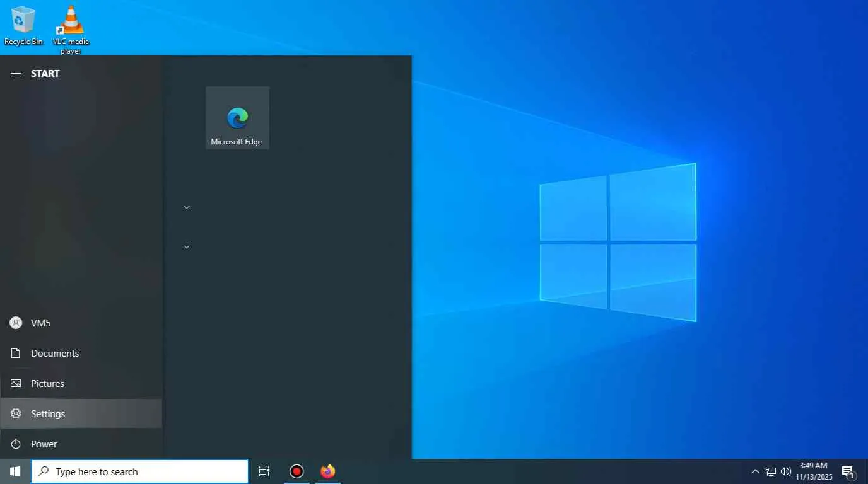The width and height of the screenshot is (868, 484).
Task: Expand the START hamburger menu
Action: pos(16,74)
